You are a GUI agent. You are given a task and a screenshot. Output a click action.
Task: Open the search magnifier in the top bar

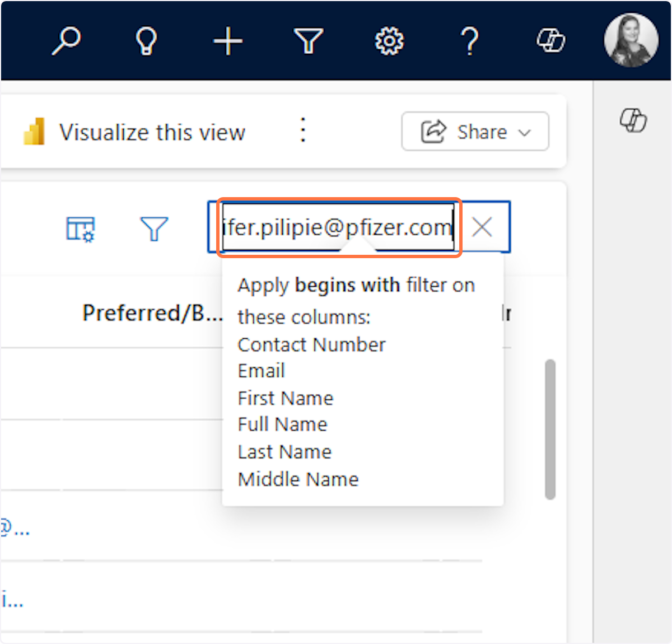pos(66,41)
